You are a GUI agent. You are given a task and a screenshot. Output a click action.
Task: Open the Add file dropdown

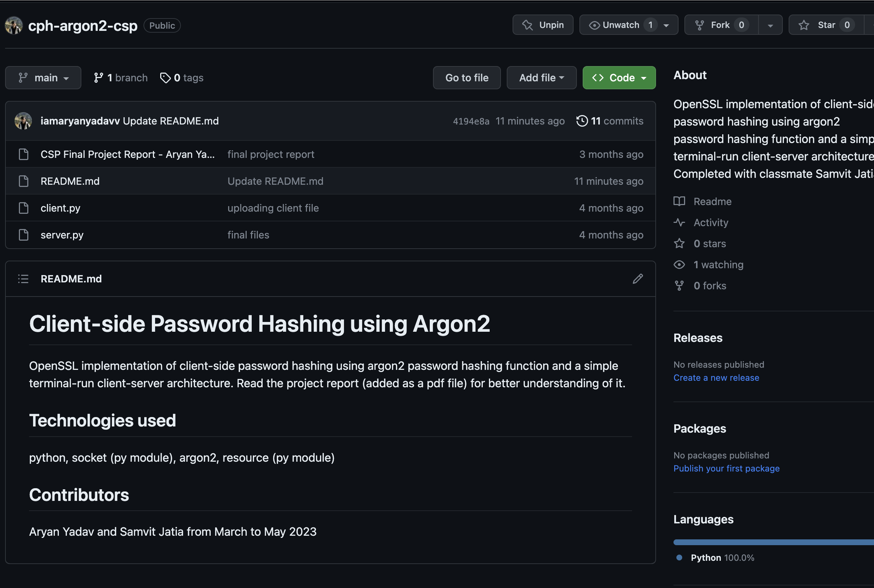(x=541, y=78)
